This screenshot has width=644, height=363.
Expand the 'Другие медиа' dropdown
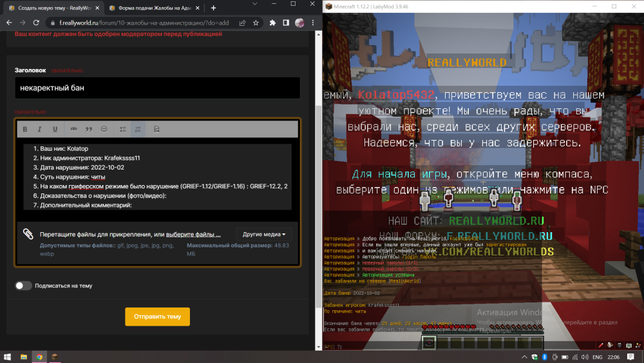coord(263,234)
